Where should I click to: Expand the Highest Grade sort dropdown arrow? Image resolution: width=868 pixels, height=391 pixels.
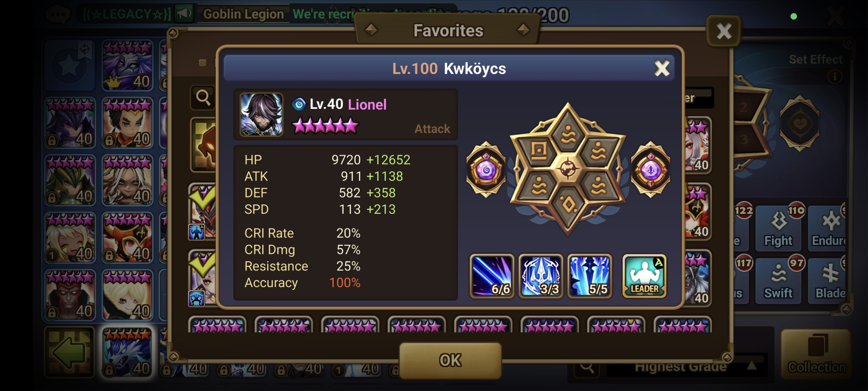(752, 366)
